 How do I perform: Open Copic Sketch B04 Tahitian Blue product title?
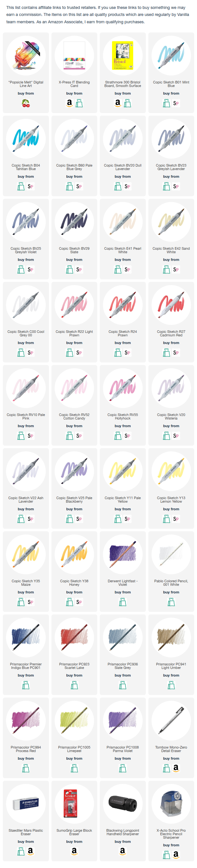[x=26, y=167]
